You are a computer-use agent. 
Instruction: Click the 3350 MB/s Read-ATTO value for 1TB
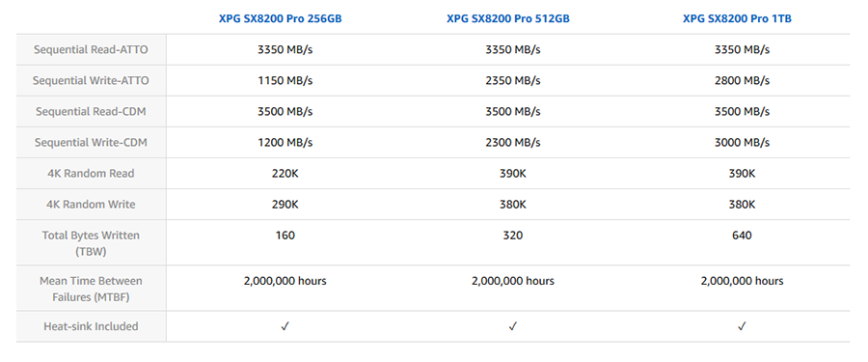[x=742, y=49]
